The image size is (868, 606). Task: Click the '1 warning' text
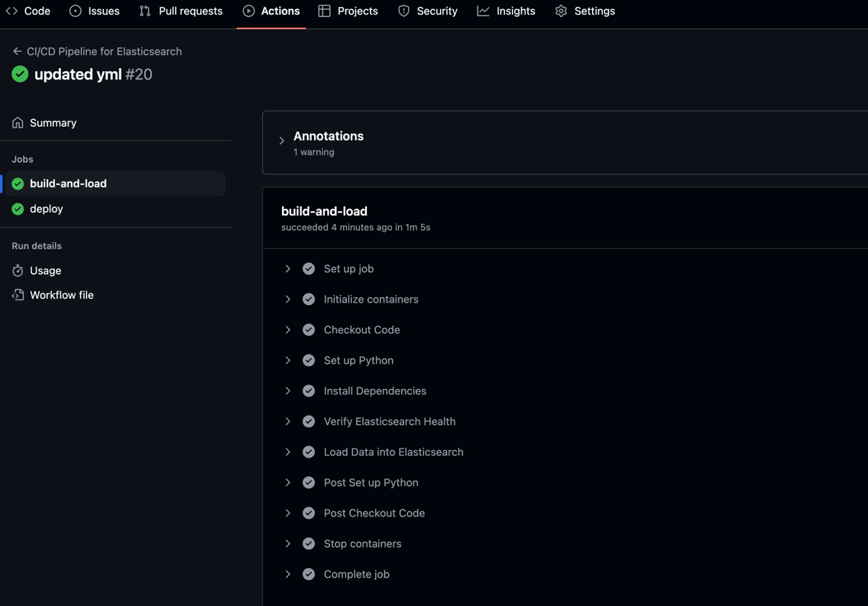pos(314,152)
